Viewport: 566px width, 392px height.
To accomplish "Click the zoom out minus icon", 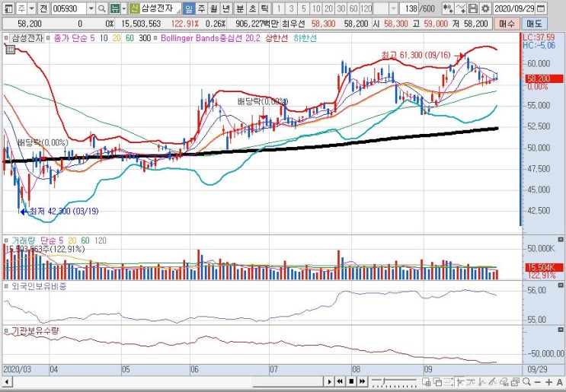I will point(538,381).
